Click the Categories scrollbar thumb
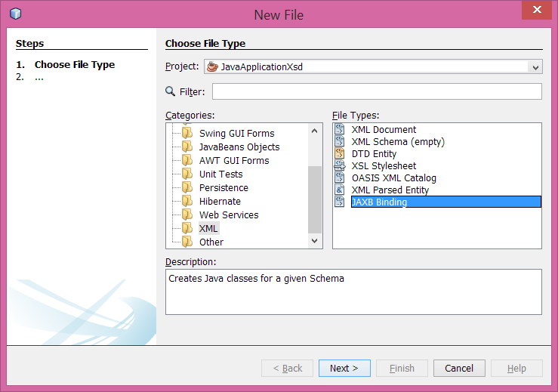The height and width of the screenshot is (392, 558). (315, 199)
